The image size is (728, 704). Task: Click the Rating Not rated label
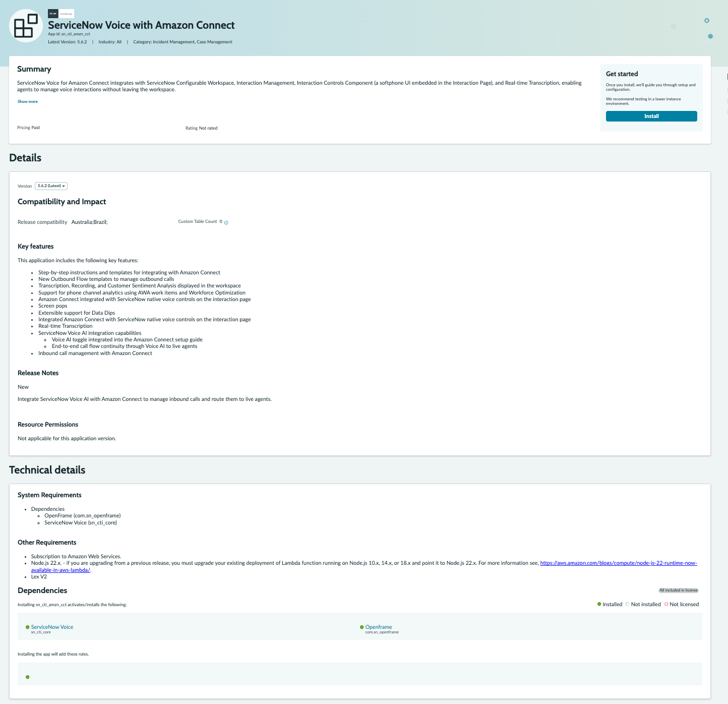click(202, 129)
